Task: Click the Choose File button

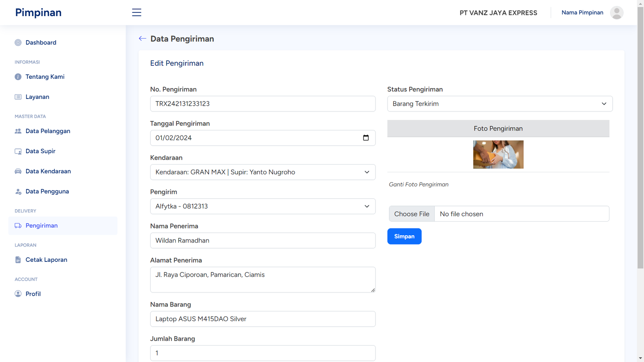Action: click(412, 214)
